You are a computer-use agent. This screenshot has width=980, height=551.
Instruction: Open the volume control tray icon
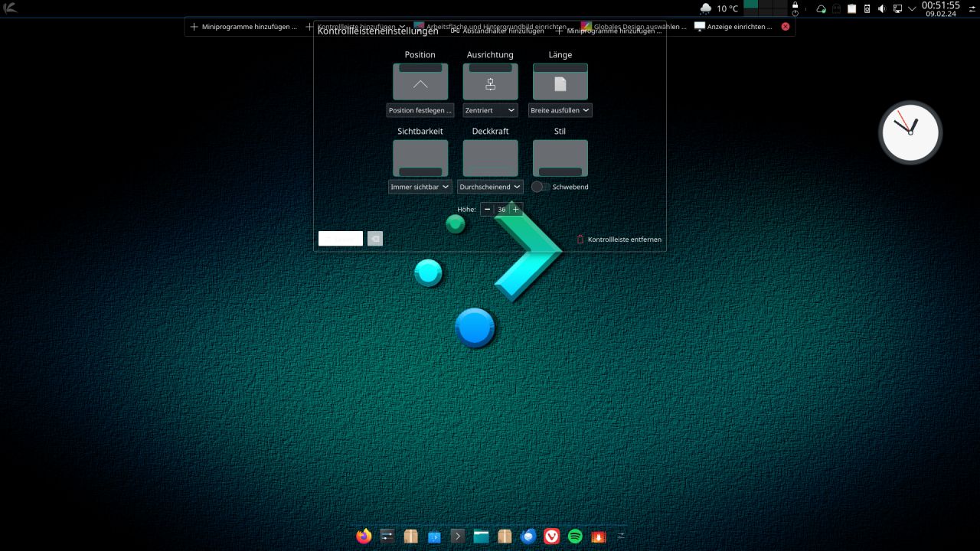click(x=882, y=8)
